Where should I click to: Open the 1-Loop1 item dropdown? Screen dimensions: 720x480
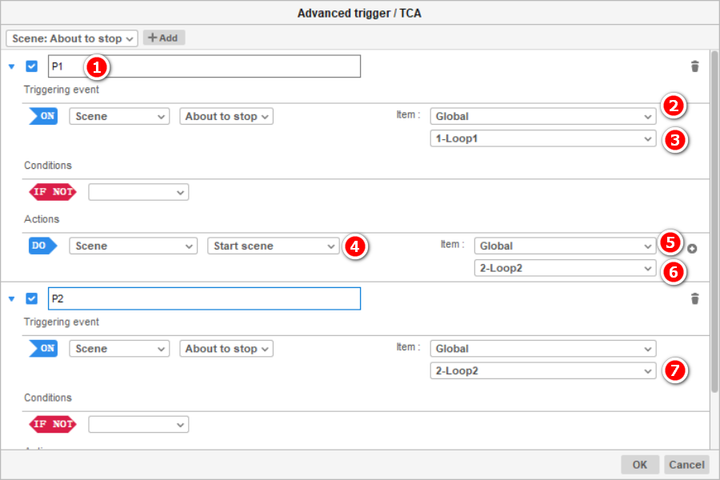coord(542,139)
